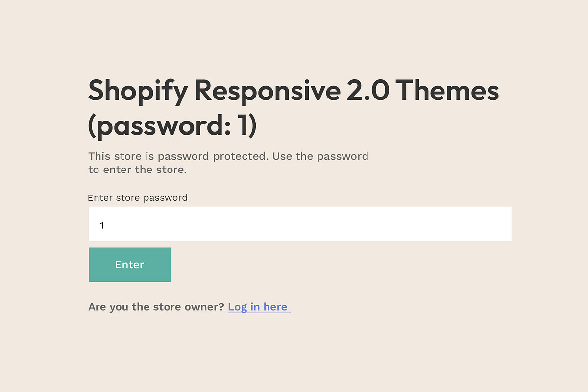Focus the store password input field
The width and height of the screenshot is (588, 392).
tap(299, 224)
